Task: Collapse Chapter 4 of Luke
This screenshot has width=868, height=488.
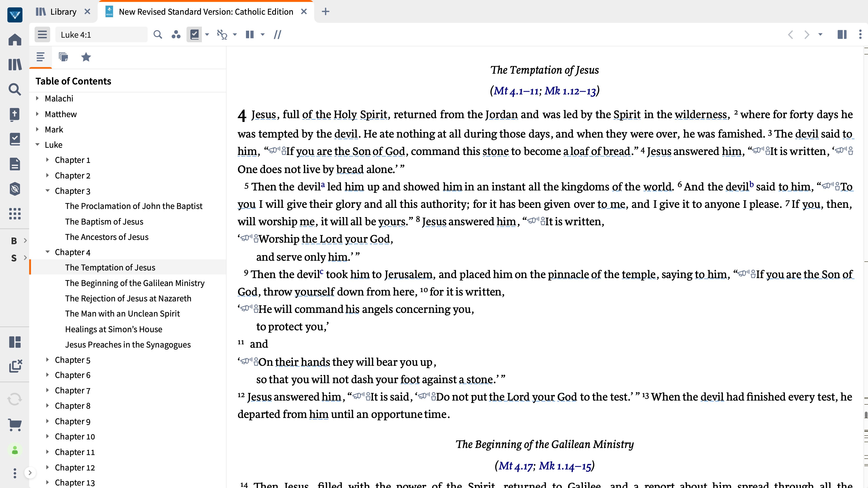Action: pyautogui.click(x=47, y=252)
